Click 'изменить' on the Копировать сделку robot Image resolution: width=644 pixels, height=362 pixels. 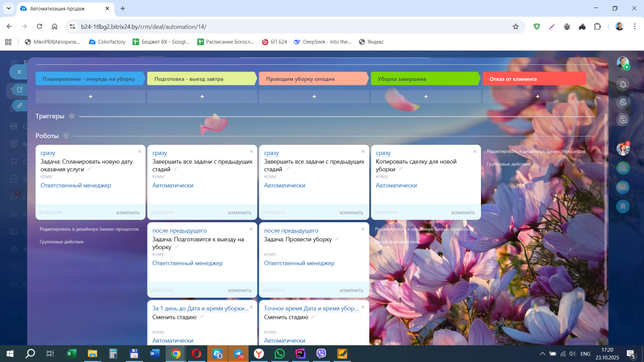pos(463,212)
